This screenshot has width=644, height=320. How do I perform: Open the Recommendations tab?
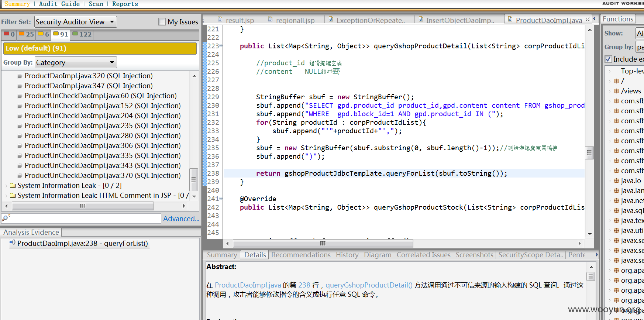click(301, 255)
